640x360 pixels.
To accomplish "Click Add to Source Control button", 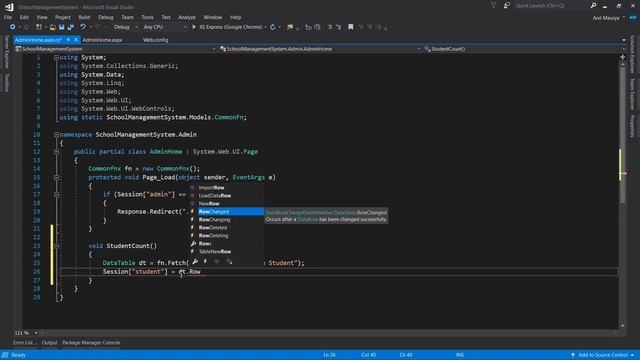I will (603, 355).
